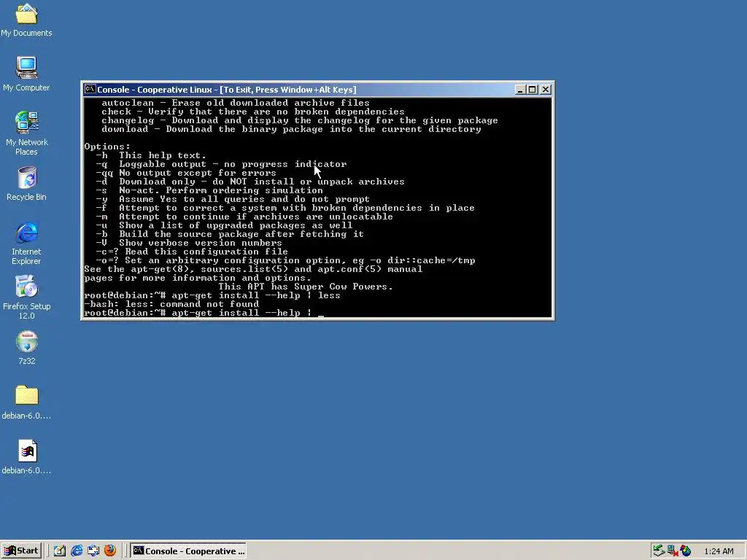Open the console window system menu icon
Image resolution: width=747 pixels, height=560 pixels.
[x=90, y=89]
